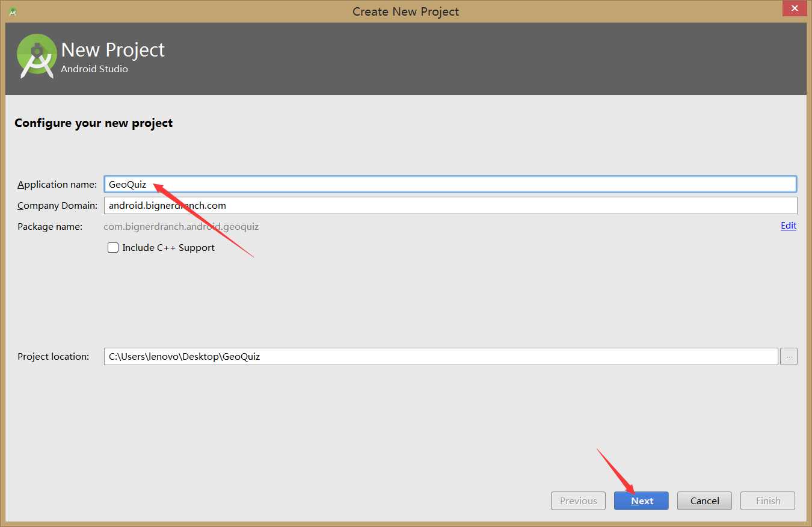812x527 pixels.
Task: Click the Application name field containing GeoQuiz
Action: click(x=451, y=184)
